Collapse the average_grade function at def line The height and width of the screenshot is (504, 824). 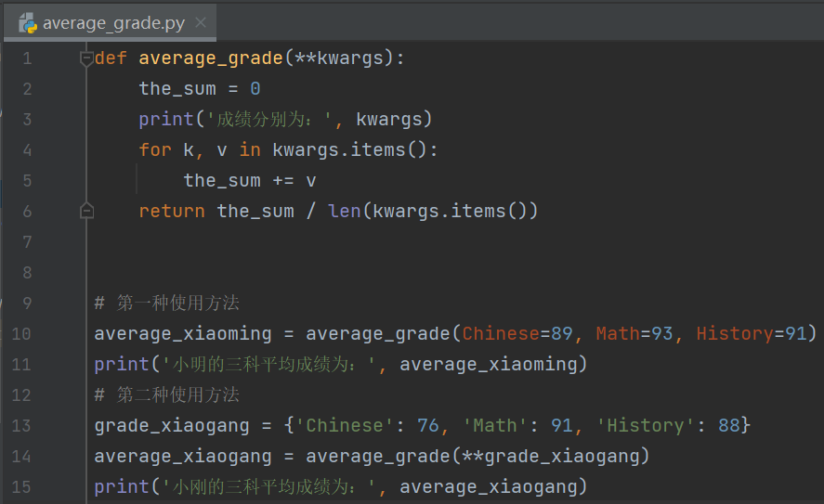click(x=86, y=58)
